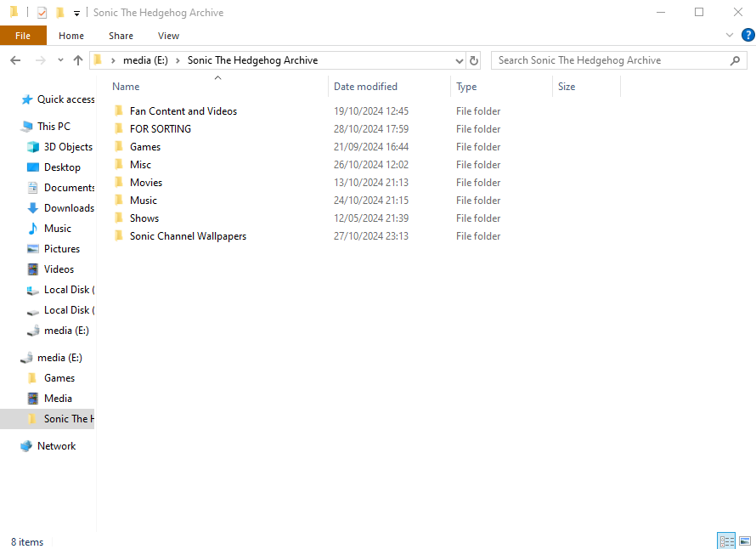Go back with the back arrow
Screen dimensions: 756x549
15,60
